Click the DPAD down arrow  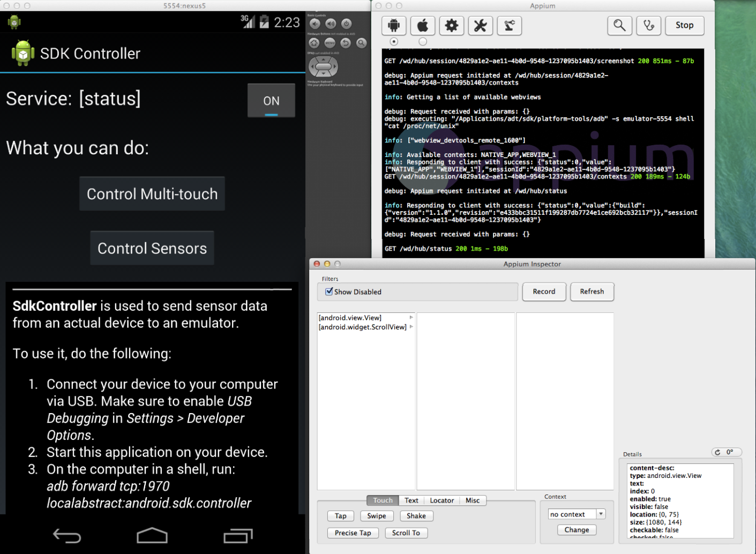(324, 74)
